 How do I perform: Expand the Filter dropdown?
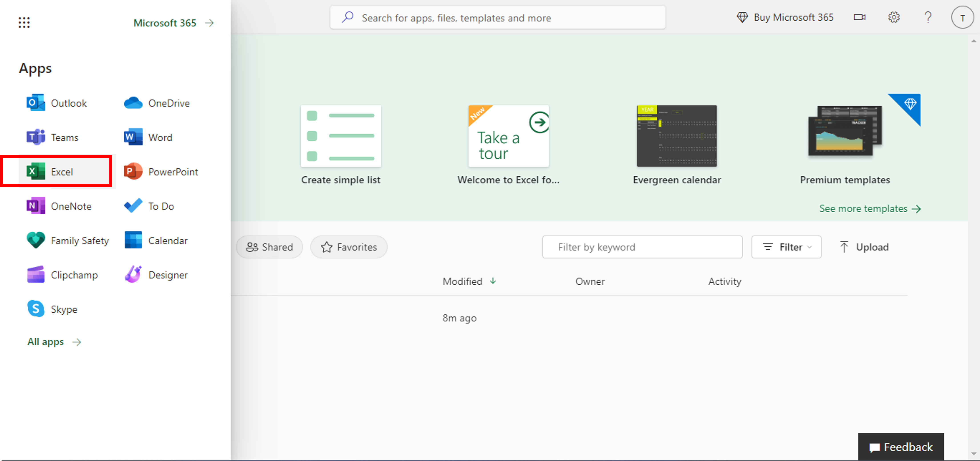(786, 247)
